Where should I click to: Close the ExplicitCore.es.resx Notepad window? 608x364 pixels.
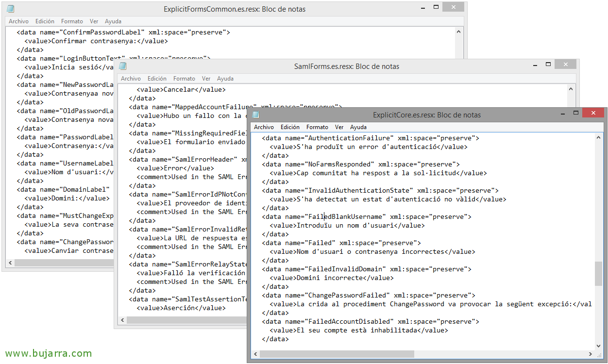click(x=593, y=113)
